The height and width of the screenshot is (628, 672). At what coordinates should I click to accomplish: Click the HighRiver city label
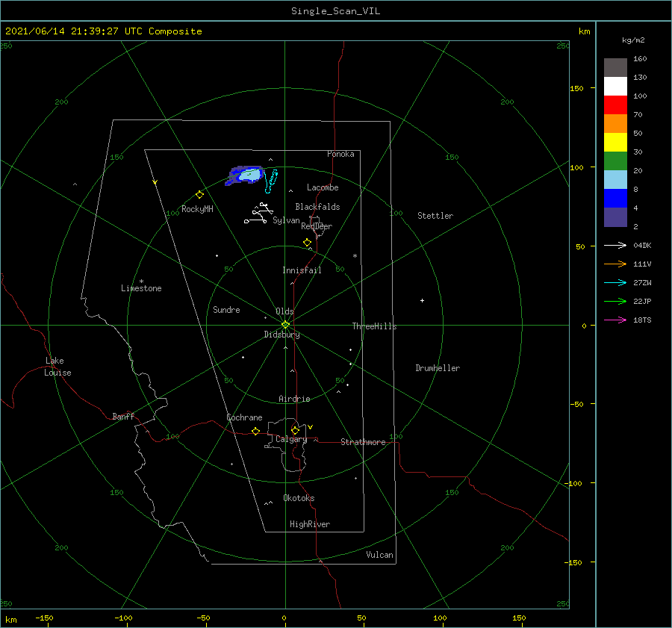point(309,524)
